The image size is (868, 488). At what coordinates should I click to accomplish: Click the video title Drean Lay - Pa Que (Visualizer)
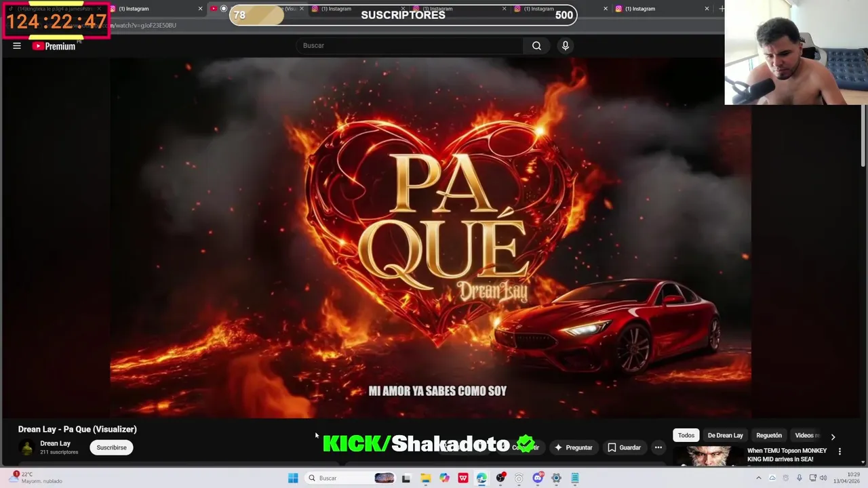pos(77,429)
